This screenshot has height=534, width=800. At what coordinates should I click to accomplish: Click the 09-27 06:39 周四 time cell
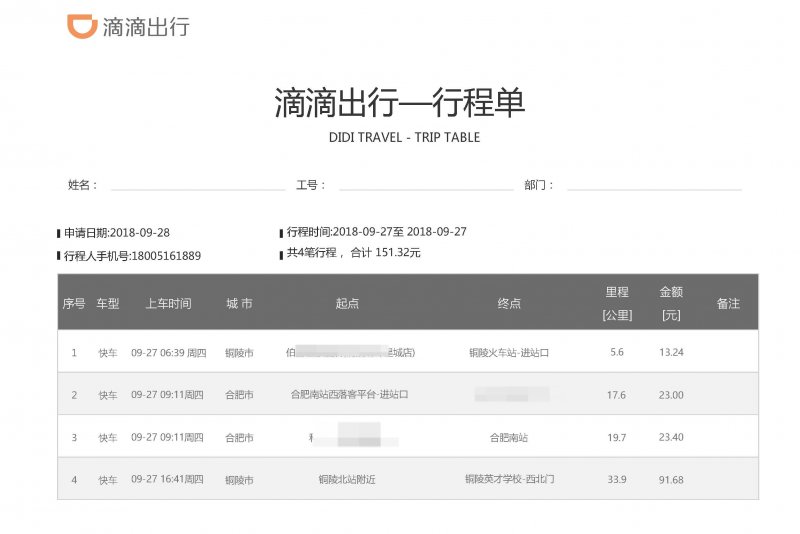169,353
